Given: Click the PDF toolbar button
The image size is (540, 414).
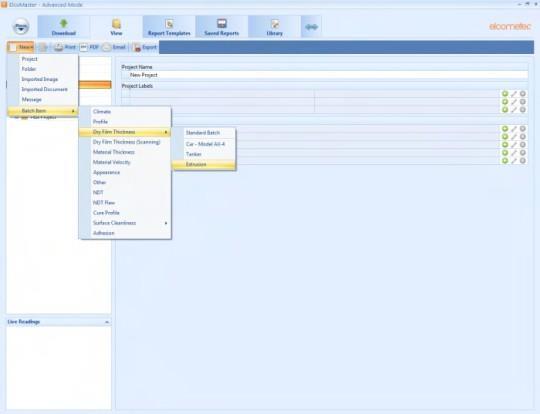Looking at the screenshot, I should (x=89, y=47).
